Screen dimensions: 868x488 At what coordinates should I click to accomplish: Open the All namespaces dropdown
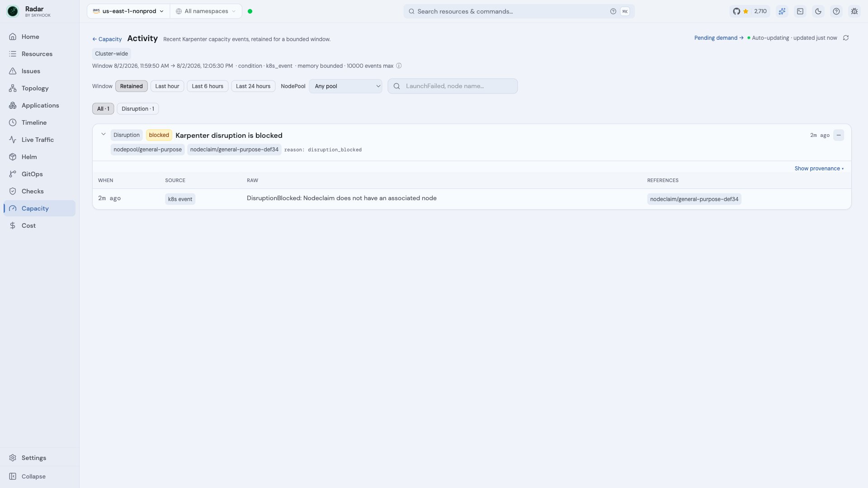click(206, 11)
